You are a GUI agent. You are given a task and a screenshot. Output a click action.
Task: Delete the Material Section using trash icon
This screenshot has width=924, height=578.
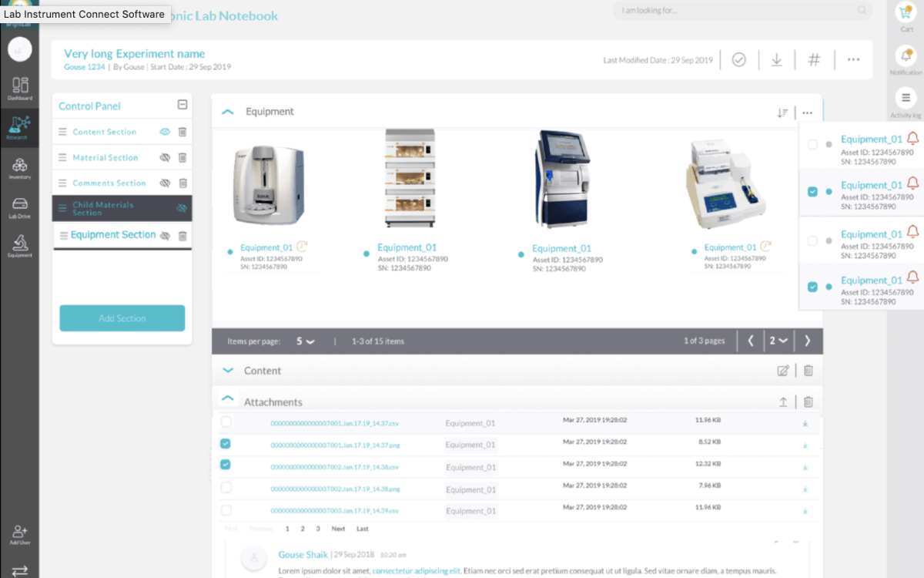(182, 158)
